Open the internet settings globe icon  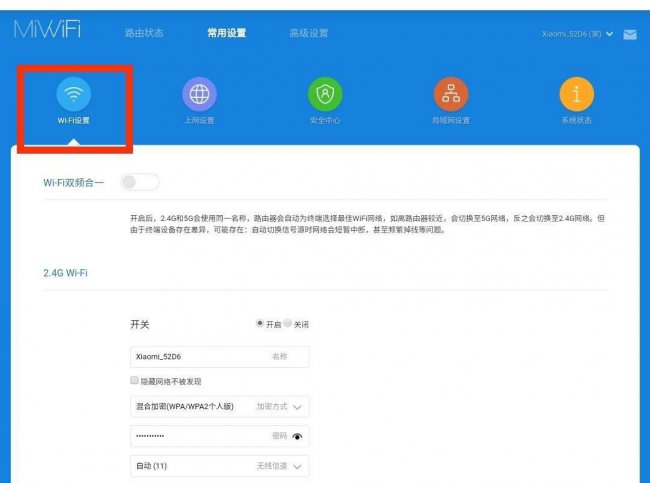pos(199,95)
